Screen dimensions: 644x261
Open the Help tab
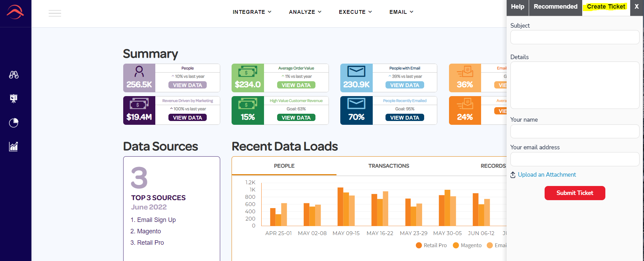[517, 7]
